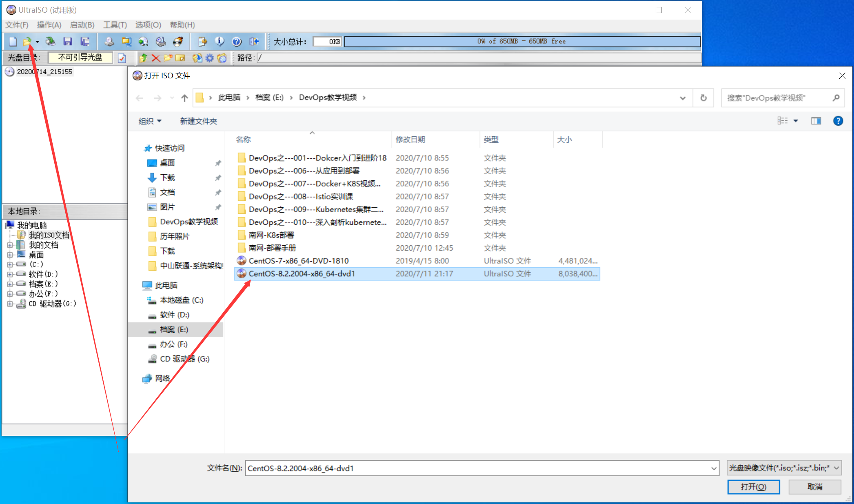The height and width of the screenshot is (504, 854).
Task: Click the Make CD image drive icon
Action: [x=109, y=42]
